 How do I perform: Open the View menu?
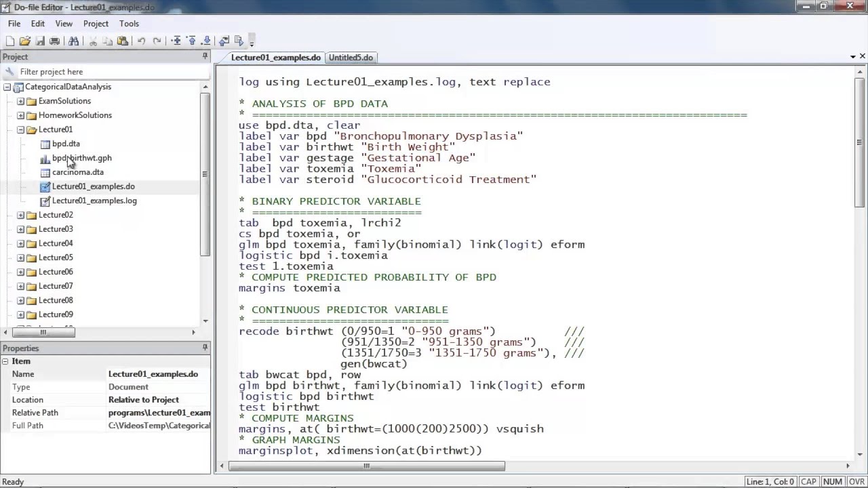64,24
